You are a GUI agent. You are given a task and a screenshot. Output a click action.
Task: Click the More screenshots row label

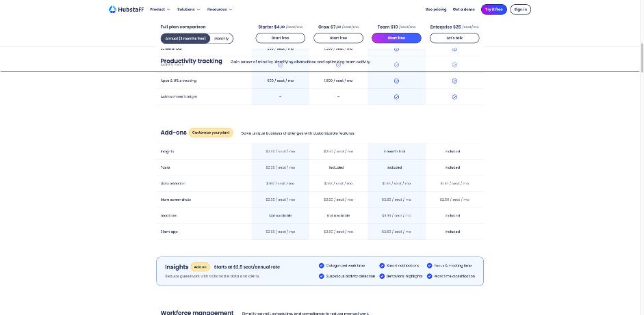coord(175,200)
